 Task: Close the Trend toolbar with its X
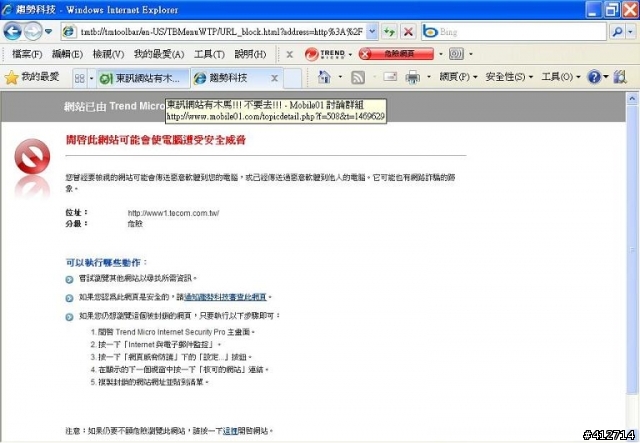tap(289, 54)
